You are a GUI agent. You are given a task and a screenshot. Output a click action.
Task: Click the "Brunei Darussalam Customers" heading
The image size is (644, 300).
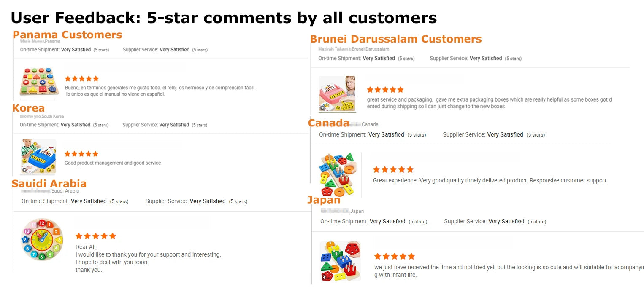pyautogui.click(x=395, y=39)
